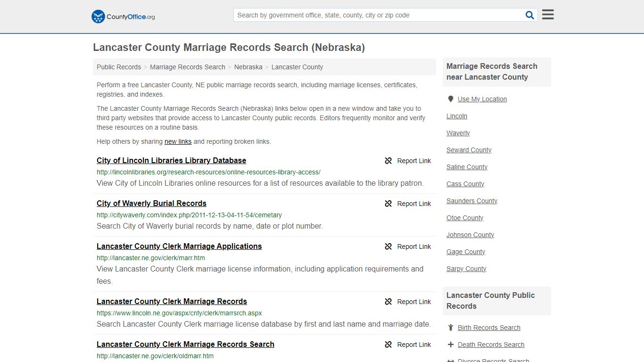
Task: Open the hamburger menu icon
Action: pos(548,15)
